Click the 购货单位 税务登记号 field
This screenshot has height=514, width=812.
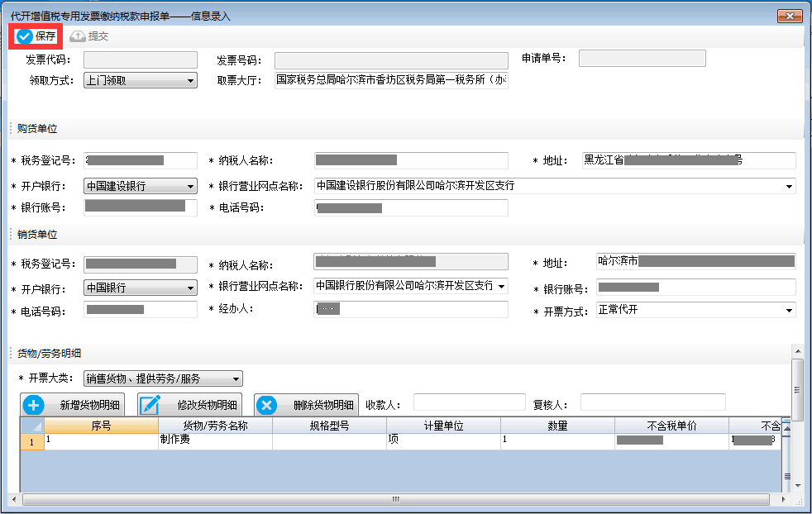point(141,160)
